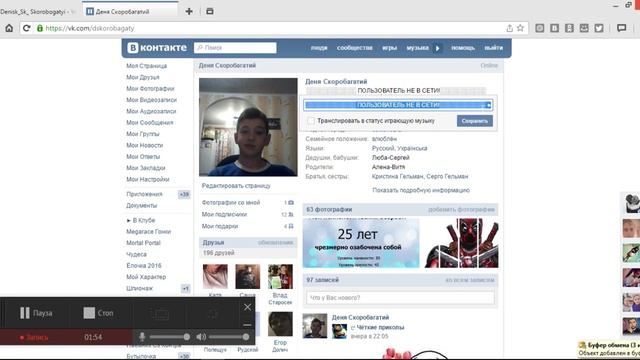Screen dimensions: 640x360
Task: Click the address bar URL
Action: point(90,28)
